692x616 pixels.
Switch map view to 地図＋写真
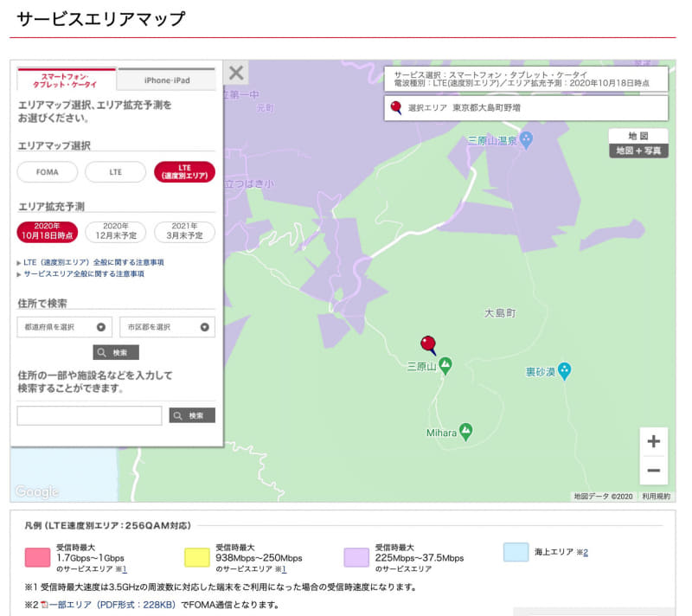(x=638, y=151)
